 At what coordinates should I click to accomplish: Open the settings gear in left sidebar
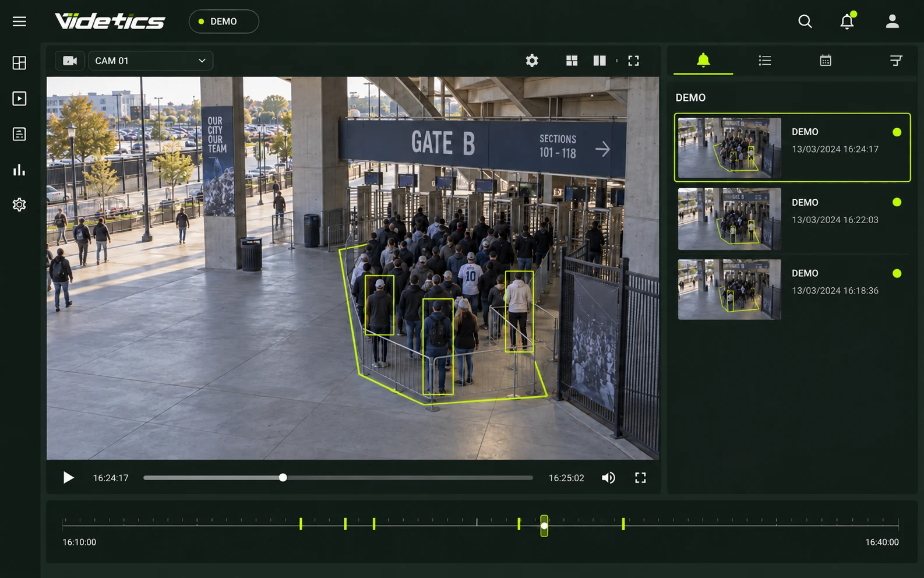(19, 205)
